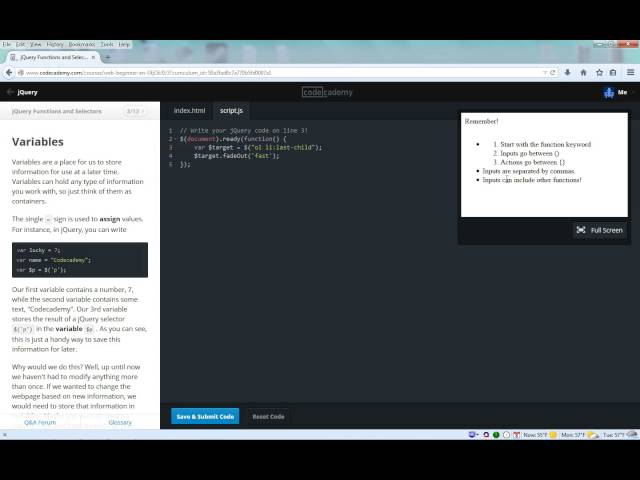Click the red T add-on status icon
640x480 pixels.
click(516, 435)
